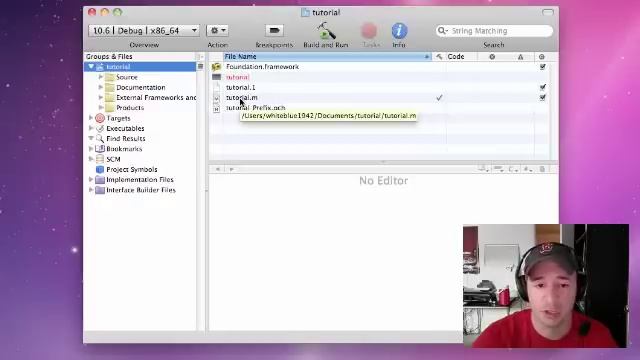The image size is (640, 360).
Task: Click the split handle below file list
Action: (383, 162)
